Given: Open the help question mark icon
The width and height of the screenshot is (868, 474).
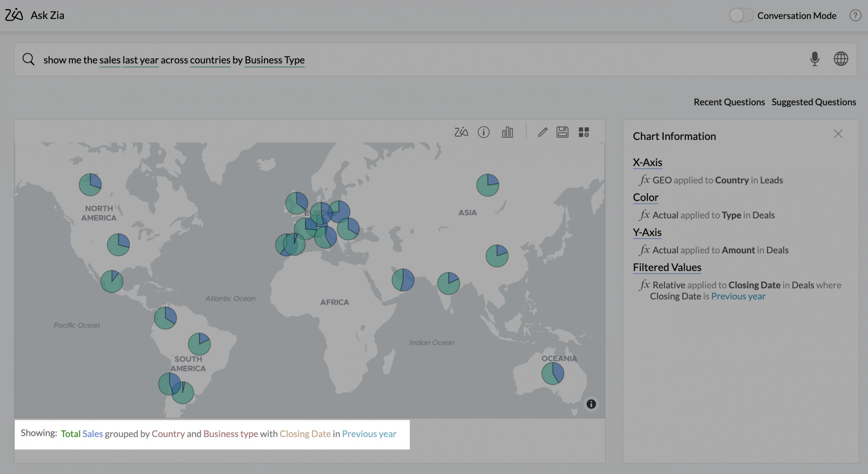Looking at the screenshot, I should (855, 16).
